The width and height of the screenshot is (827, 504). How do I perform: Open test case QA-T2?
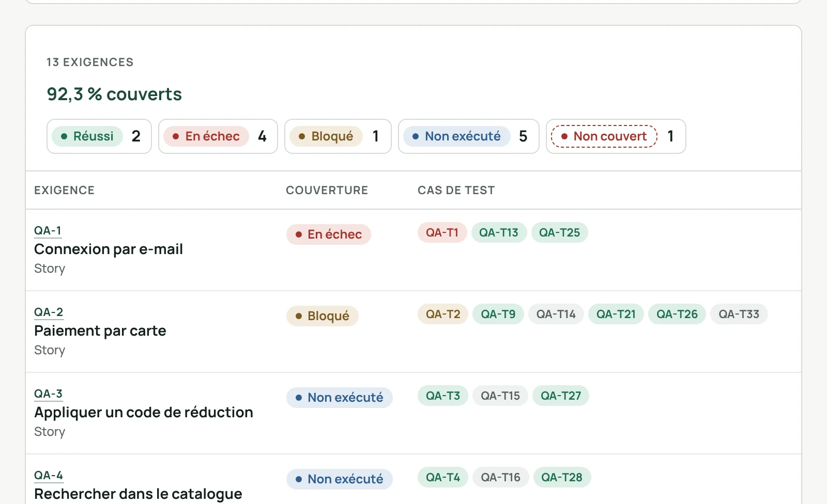443,314
